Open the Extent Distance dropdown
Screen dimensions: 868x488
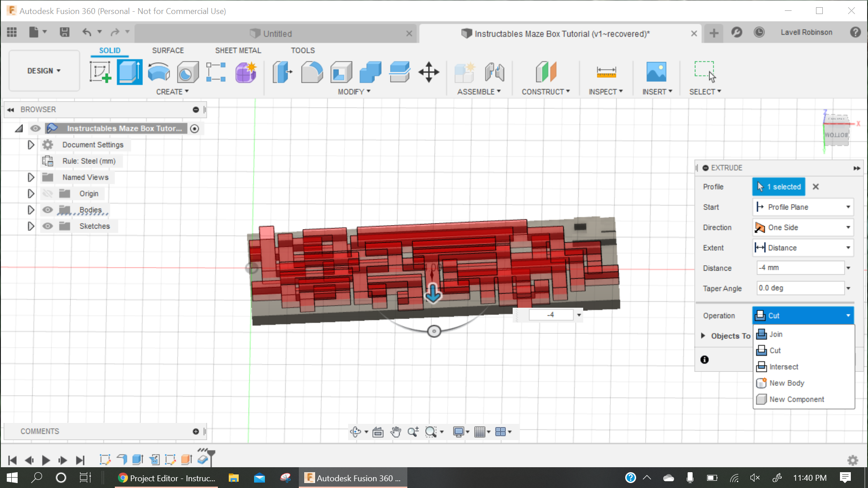click(x=803, y=248)
